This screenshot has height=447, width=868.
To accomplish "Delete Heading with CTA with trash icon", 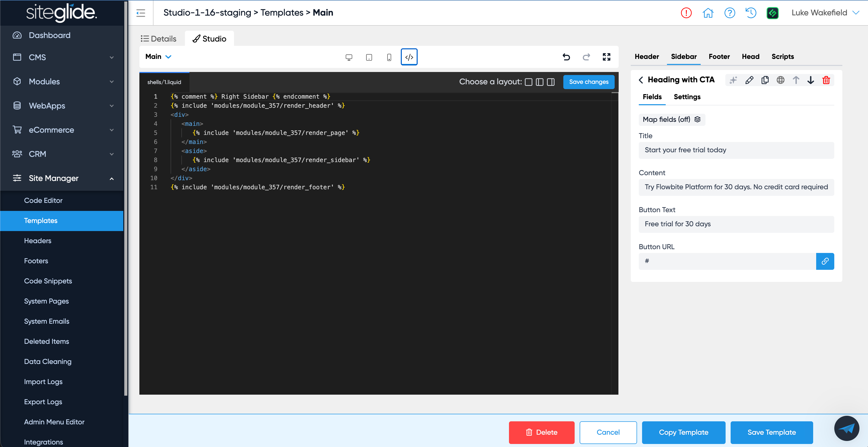I will (826, 80).
